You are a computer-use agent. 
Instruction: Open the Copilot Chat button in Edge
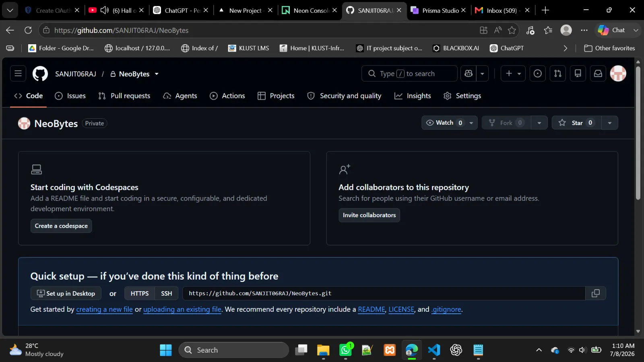612,30
